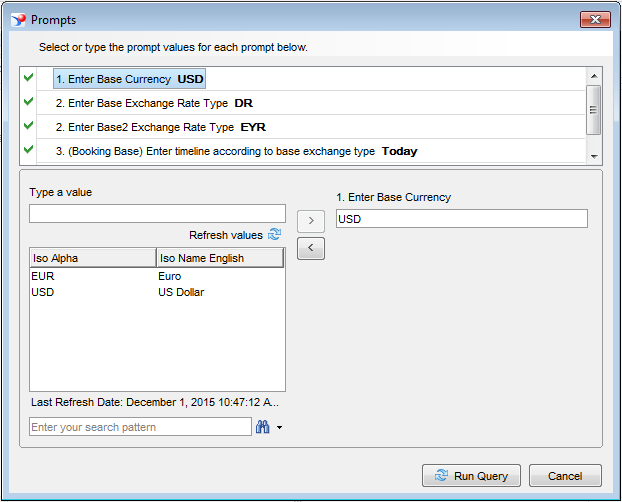Click the green checkmark beside Base Currency prompt
Viewport: 622px width, 502px height.
(x=28, y=78)
